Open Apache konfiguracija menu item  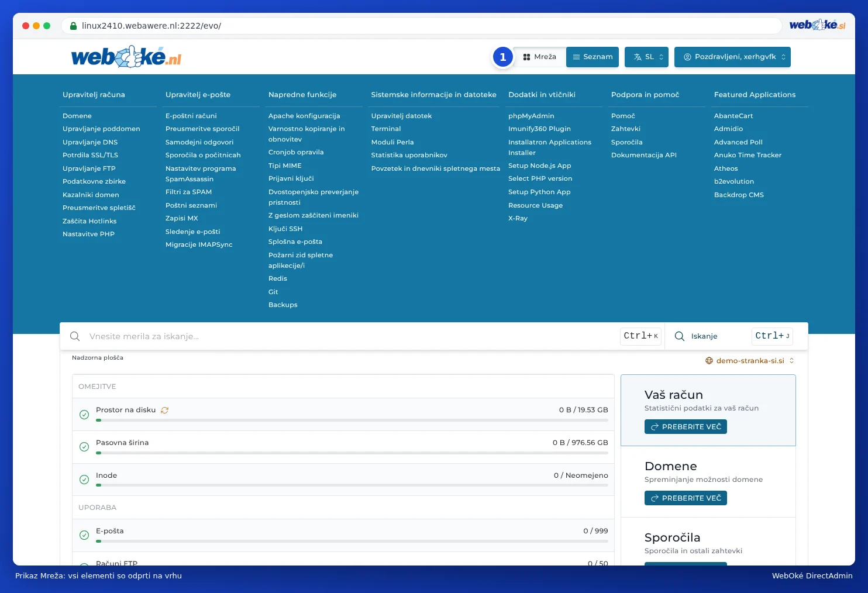click(x=304, y=116)
